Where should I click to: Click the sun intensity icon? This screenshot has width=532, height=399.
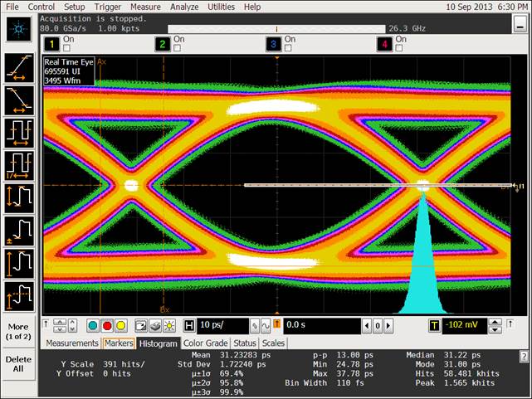(169, 326)
